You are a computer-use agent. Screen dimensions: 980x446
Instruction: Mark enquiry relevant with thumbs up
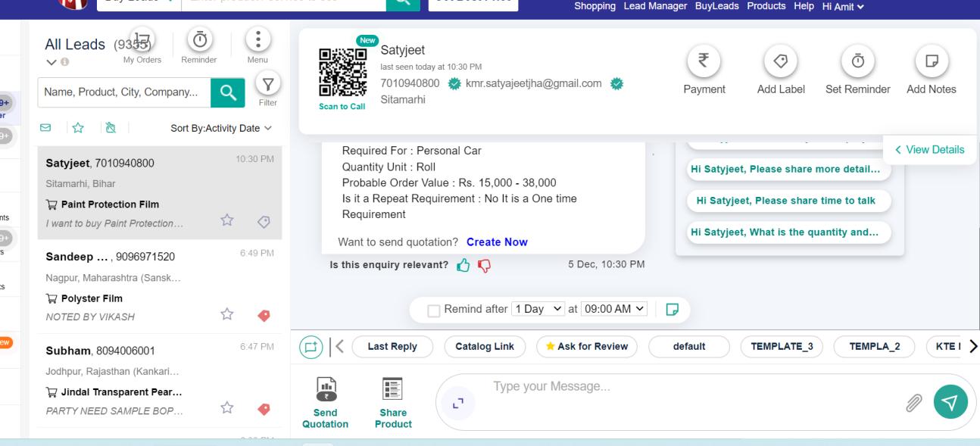pyautogui.click(x=463, y=264)
